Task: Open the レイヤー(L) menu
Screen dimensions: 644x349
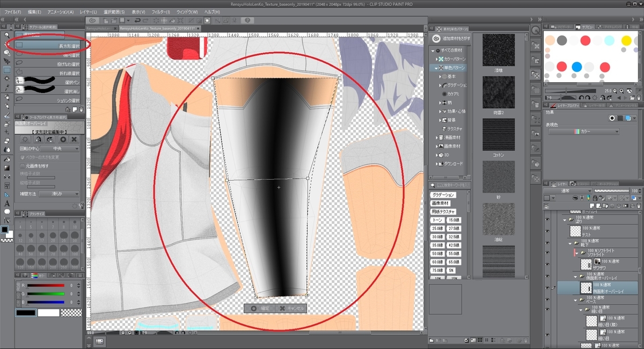Action: (87, 12)
